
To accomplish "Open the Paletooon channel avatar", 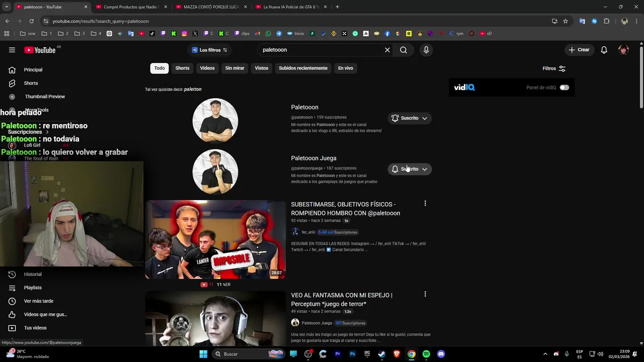I will [x=215, y=121].
